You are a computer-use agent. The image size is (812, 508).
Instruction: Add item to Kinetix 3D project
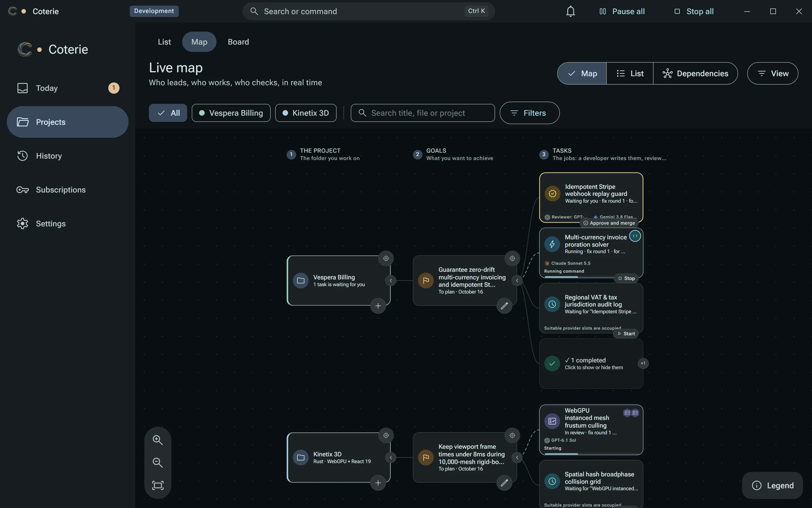378,483
